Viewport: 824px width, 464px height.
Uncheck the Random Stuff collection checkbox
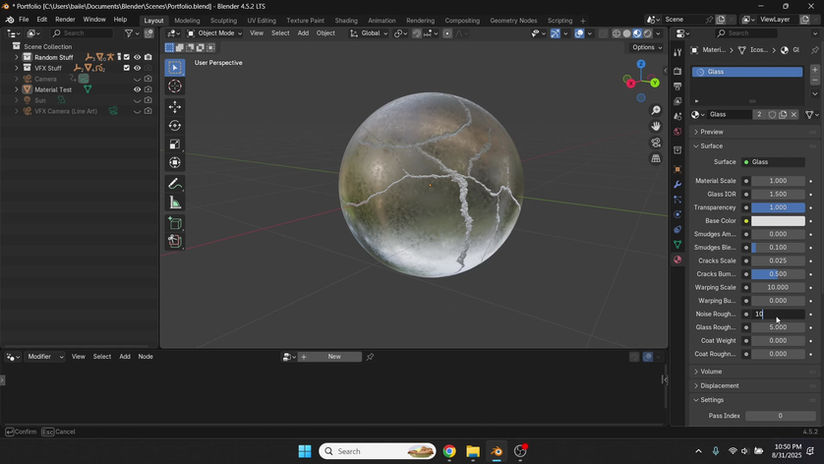126,57
